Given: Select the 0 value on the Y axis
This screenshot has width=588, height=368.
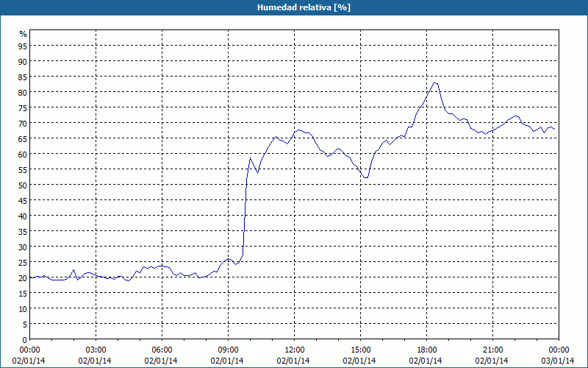Looking at the screenshot, I should 25,340.
